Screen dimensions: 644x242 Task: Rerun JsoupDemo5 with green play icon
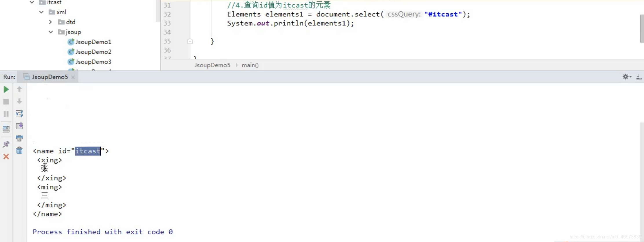click(6, 89)
